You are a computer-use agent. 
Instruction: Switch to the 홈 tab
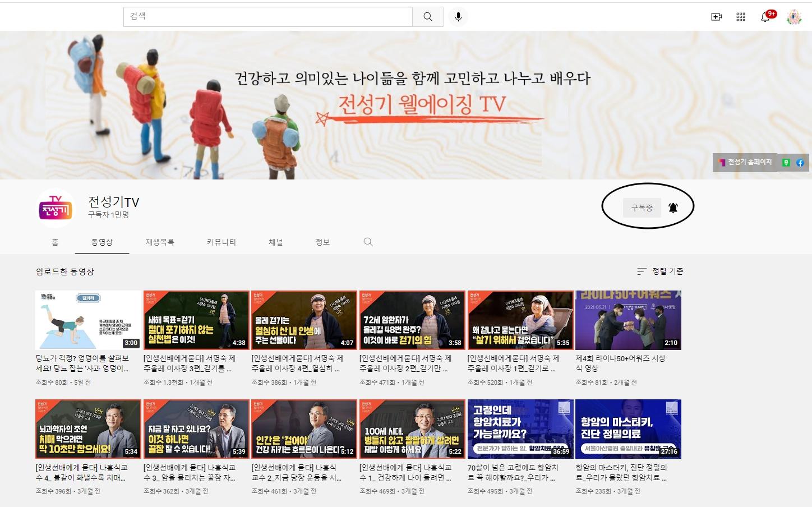(55, 242)
